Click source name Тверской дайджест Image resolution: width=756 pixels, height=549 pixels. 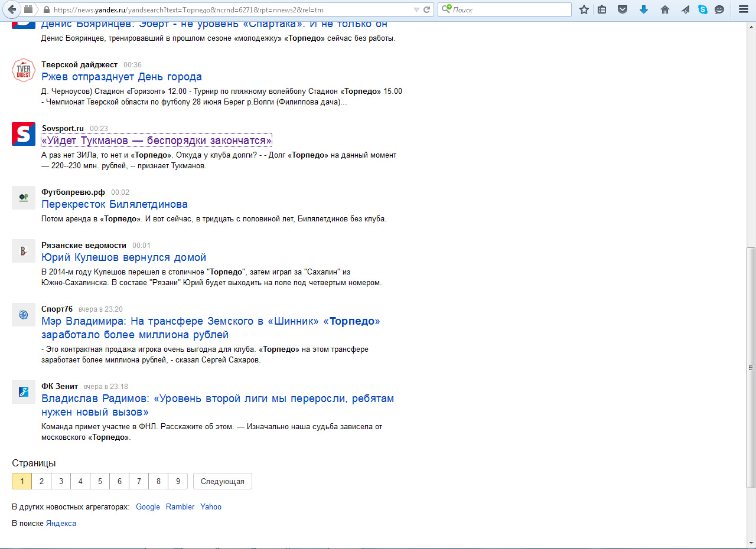click(x=79, y=64)
